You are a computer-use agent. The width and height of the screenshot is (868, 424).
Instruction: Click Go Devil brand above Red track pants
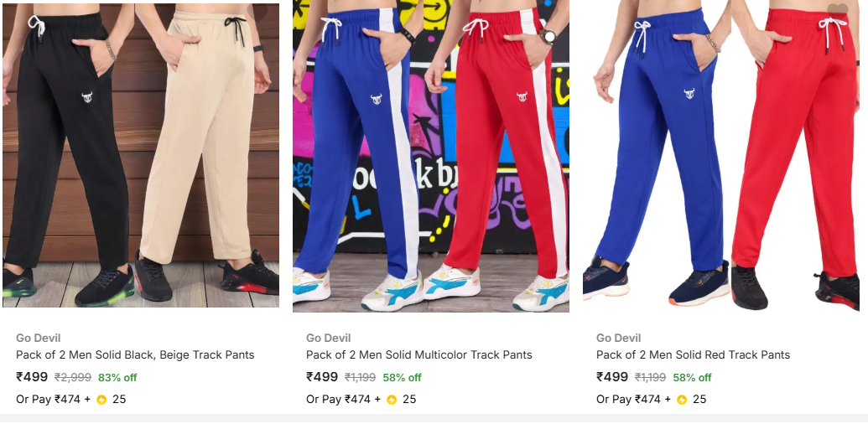click(x=618, y=338)
